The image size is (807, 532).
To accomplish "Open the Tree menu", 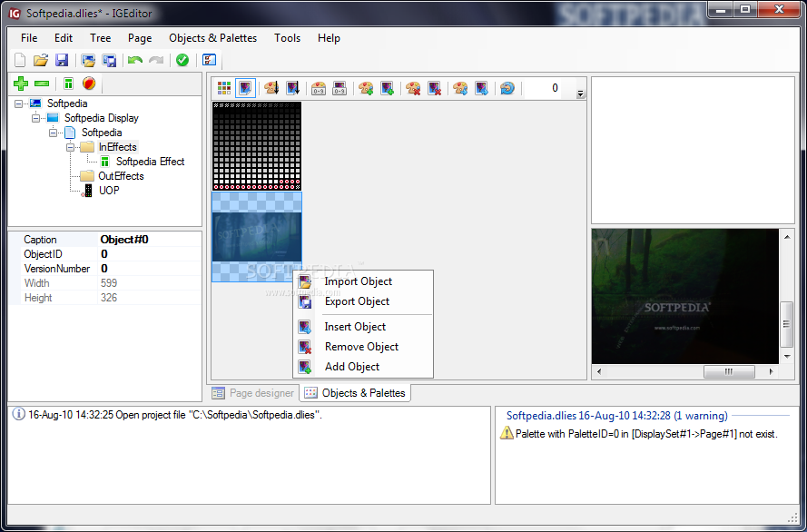I will (101, 38).
